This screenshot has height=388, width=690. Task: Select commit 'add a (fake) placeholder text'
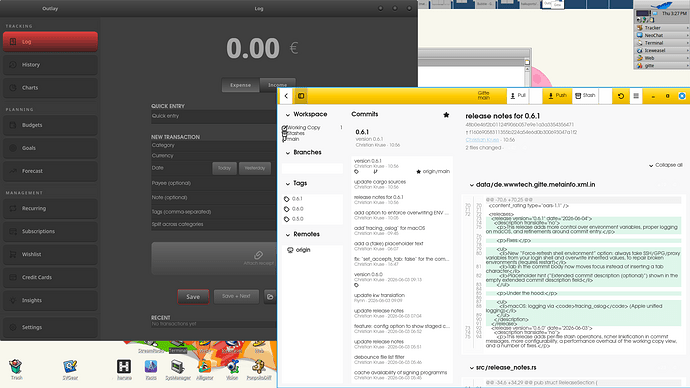tap(402, 246)
